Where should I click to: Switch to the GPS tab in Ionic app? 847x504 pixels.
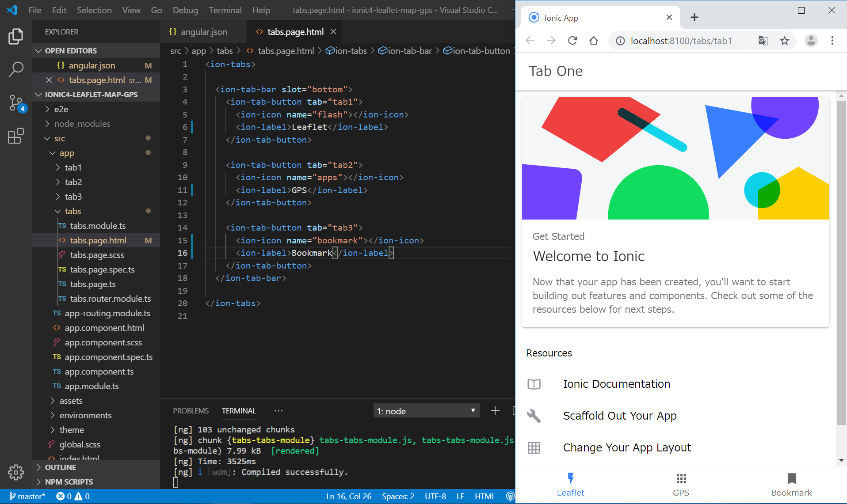[x=681, y=485]
